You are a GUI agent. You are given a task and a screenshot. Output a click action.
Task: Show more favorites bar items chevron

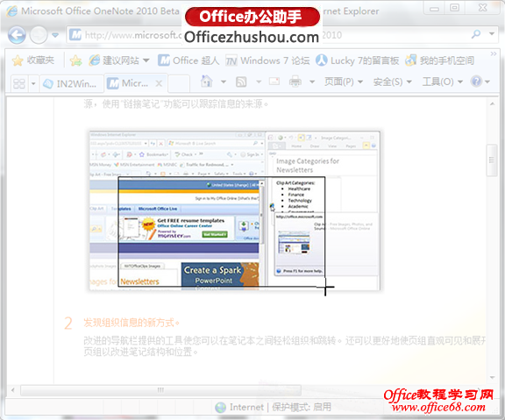pos(493,53)
